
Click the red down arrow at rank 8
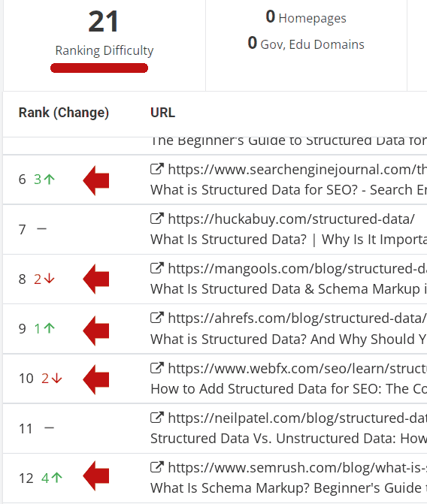[x=49, y=279]
